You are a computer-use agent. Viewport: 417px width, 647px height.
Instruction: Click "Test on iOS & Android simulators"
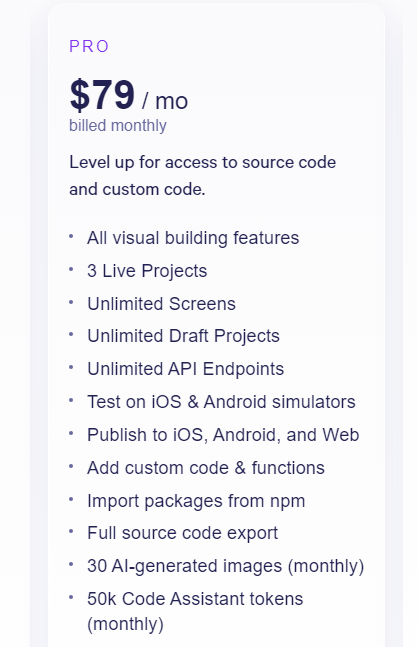pos(221,402)
